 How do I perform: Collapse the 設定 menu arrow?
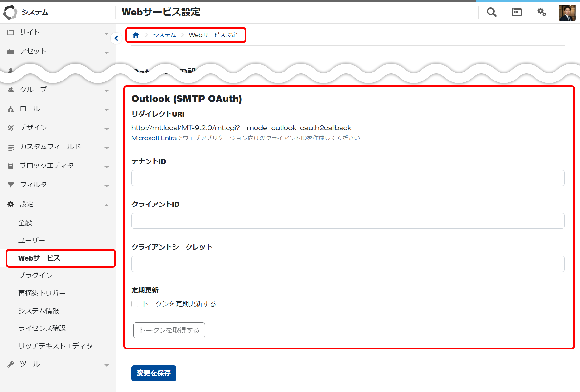[107, 205]
